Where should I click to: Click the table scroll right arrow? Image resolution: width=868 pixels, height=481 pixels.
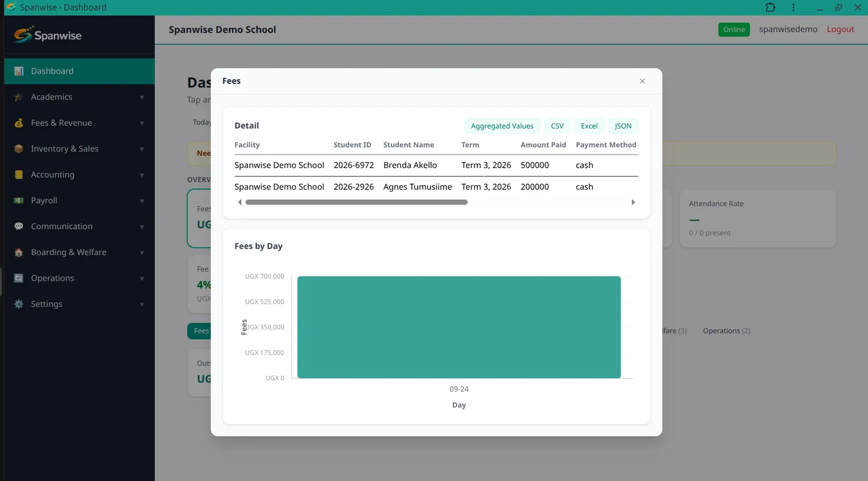[633, 202]
